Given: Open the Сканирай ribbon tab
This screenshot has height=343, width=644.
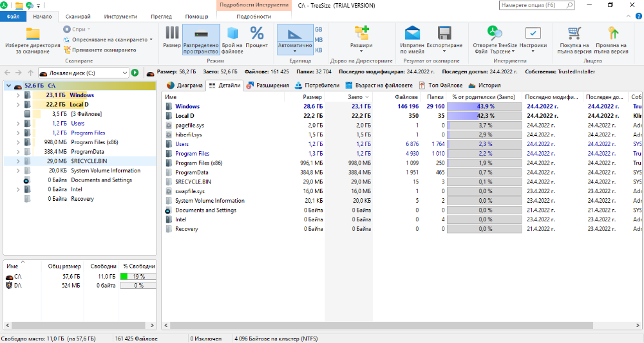Looking at the screenshot, I should [x=78, y=17].
